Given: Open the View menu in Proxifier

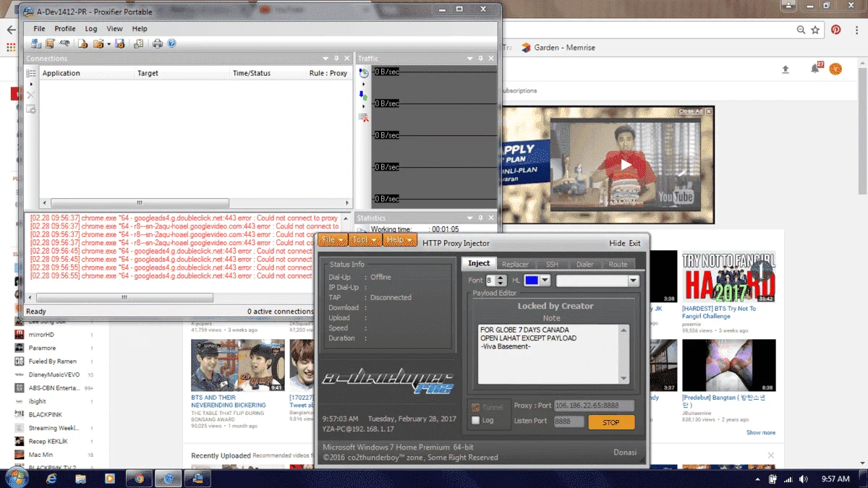Looking at the screenshot, I should point(115,29).
